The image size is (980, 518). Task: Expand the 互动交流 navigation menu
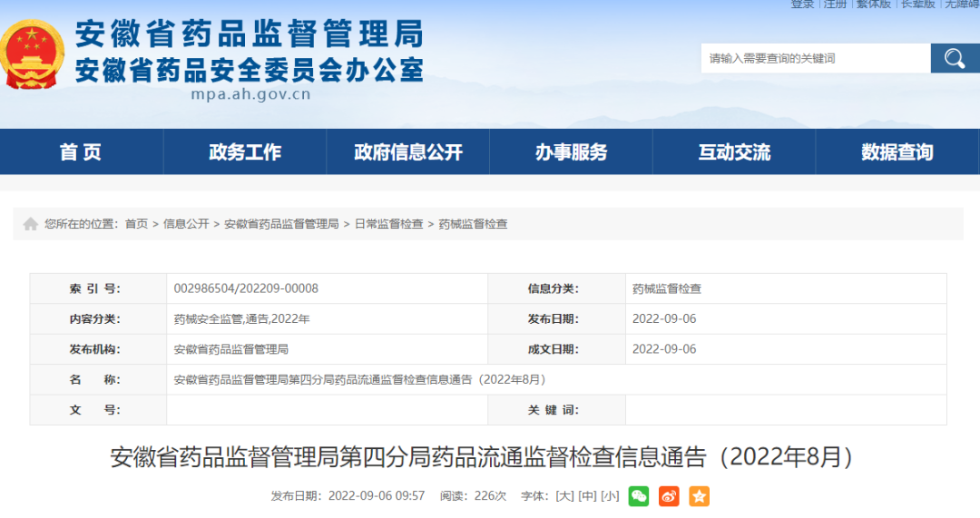[734, 152]
